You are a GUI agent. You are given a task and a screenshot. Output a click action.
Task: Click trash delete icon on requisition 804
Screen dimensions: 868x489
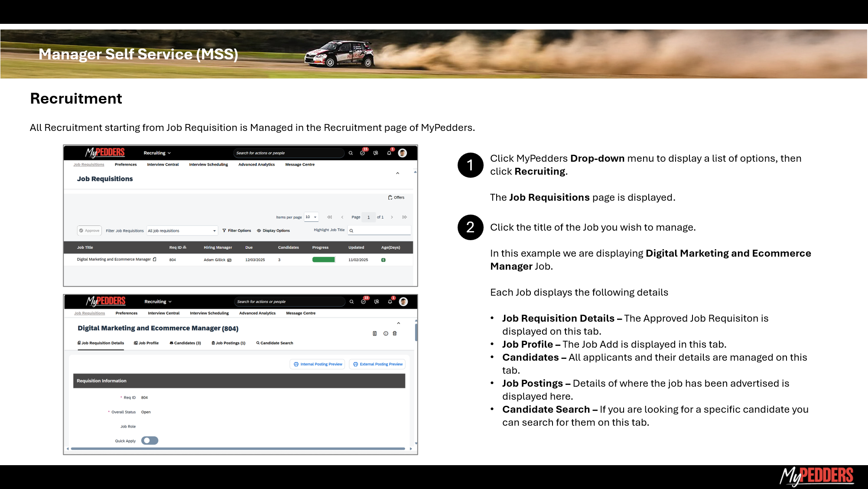[395, 333]
